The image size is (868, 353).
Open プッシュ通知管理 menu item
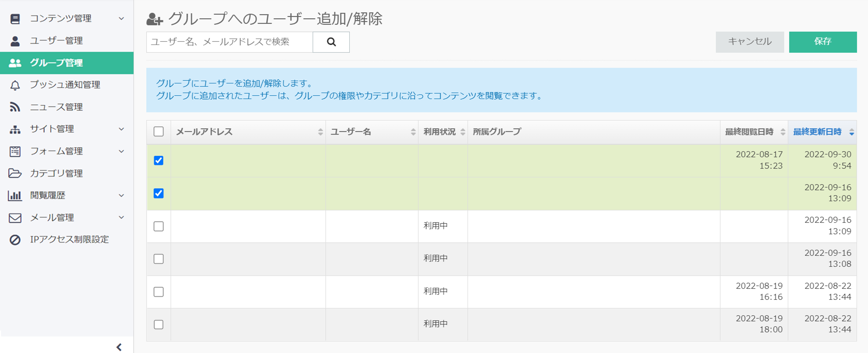[67, 85]
